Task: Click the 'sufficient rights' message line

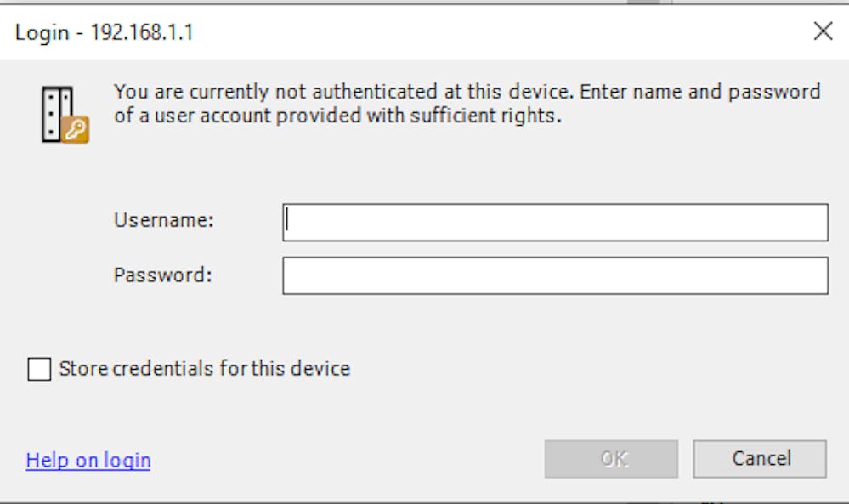Action: click(337, 116)
